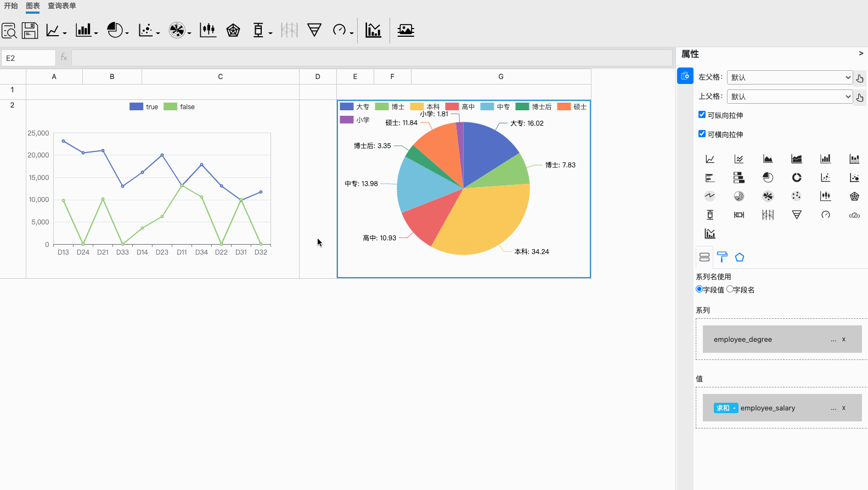Toggle the 可横向拉伸 checkbox
This screenshot has height=490, width=868.
[x=702, y=134]
